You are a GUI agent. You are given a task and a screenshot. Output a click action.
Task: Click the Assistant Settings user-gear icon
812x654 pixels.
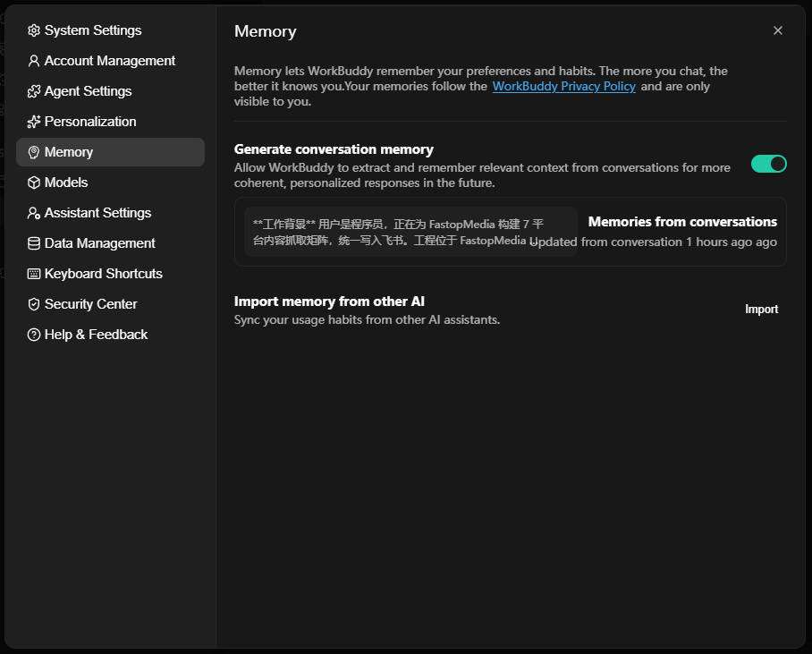(x=34, y=213)
